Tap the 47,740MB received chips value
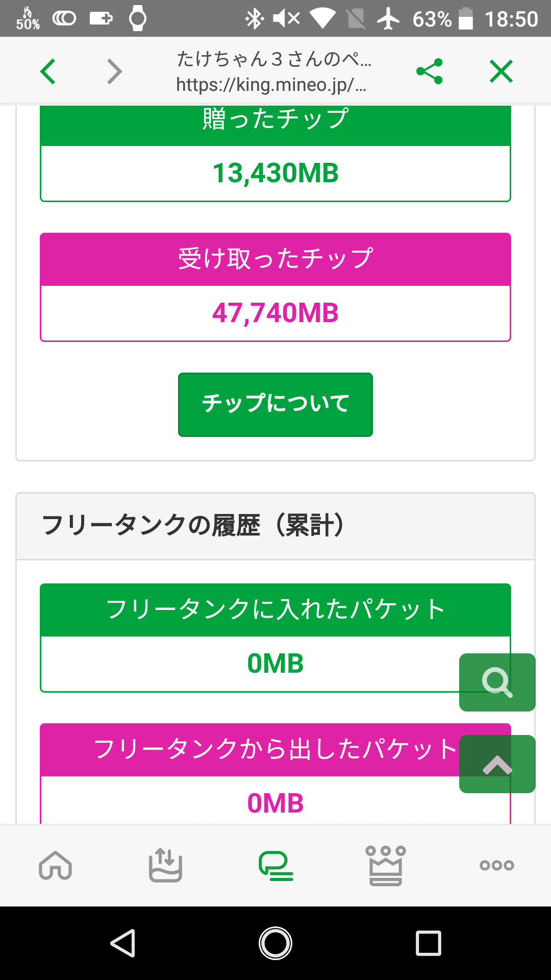This screenshot has width=551, height=980. [275, 313]
